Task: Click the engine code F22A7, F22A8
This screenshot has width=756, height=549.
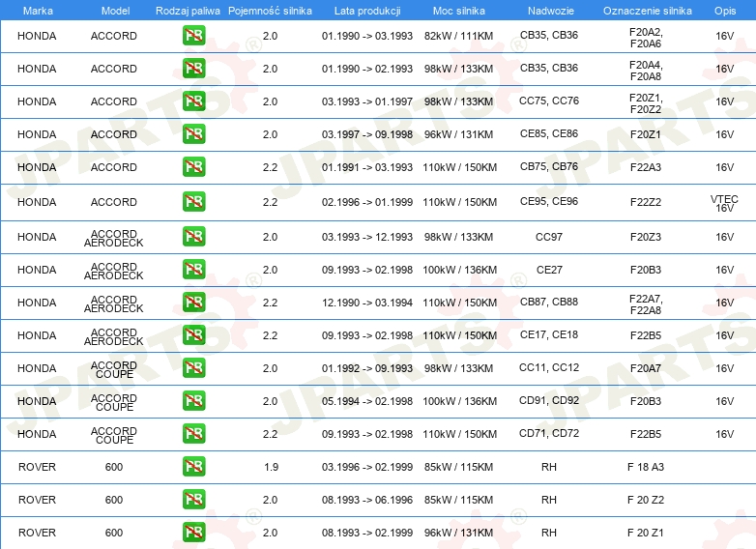Action: (646, 304)
